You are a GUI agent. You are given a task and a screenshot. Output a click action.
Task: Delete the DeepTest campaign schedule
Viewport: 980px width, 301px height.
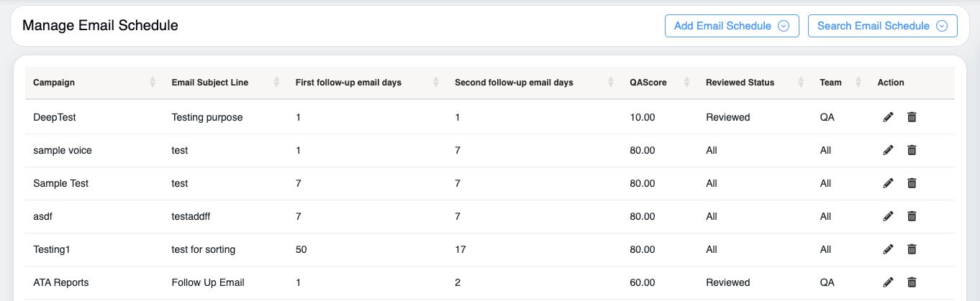click(912, 117)
